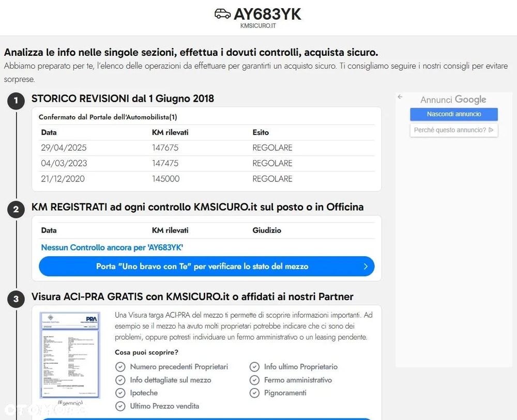Click the AY683YK plate title
Viewport: 517px width, 420px height.
[267, 14]
